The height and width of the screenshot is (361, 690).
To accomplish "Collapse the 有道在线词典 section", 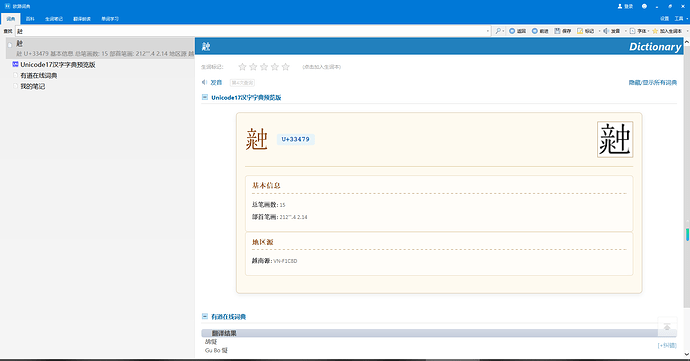I will 205,316.
